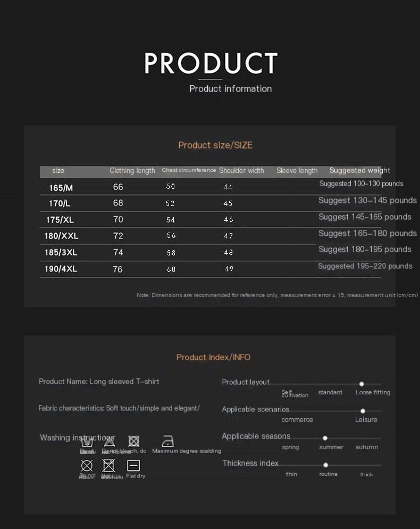Click the hand wash basin icon
The width and height of the screenshot is (420, 529).
pyautogui.click(x=87, y=441)
